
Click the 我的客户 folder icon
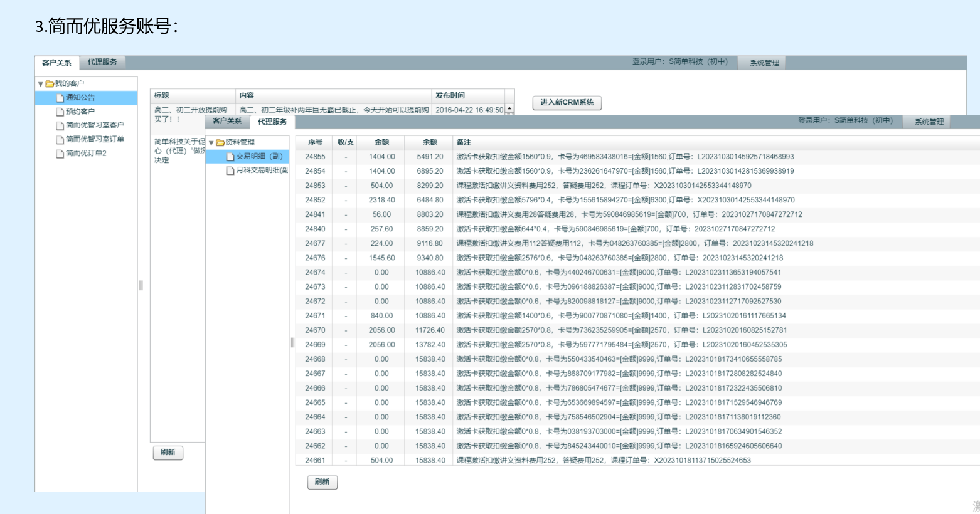(50, 83)
